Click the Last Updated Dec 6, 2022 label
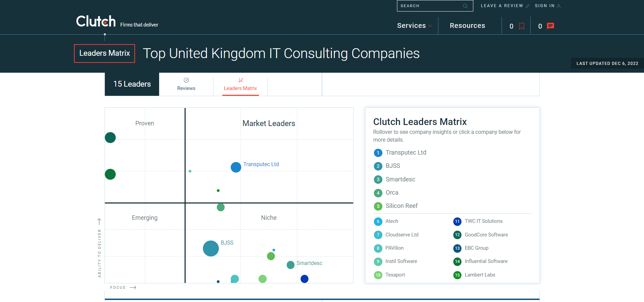644x302 pixels. pyautogui.click(x=607, y=64)
